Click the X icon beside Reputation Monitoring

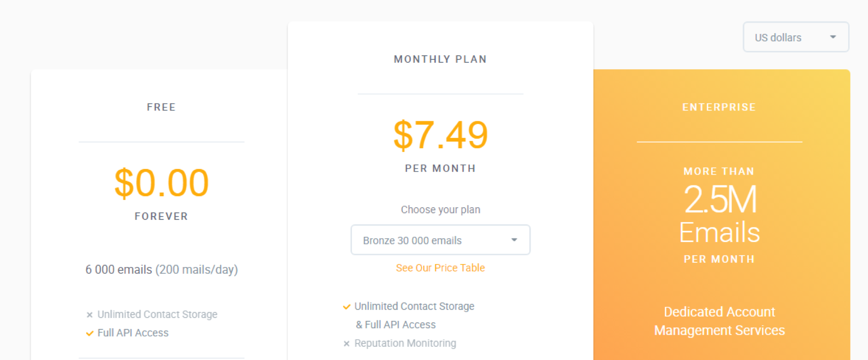point(346,343)
